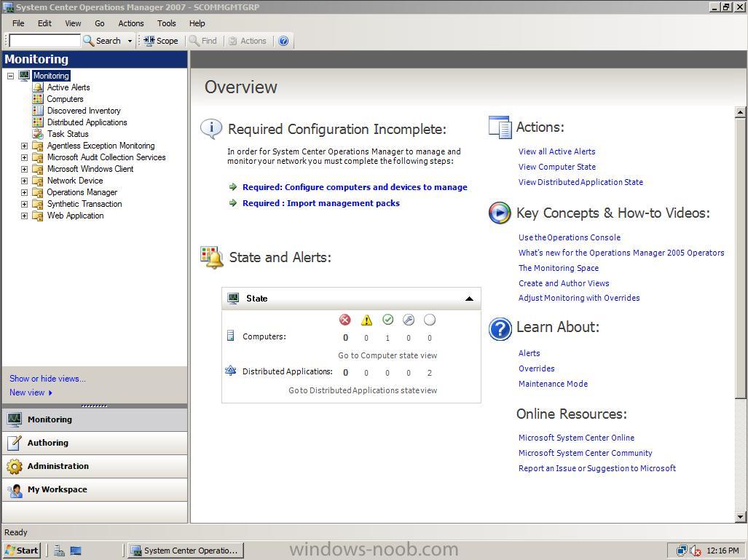Image resolution: width=748 pixels, height=560 pixels.
Task: Expand the Microsoft Windows Client node
Action: [24, 170]
